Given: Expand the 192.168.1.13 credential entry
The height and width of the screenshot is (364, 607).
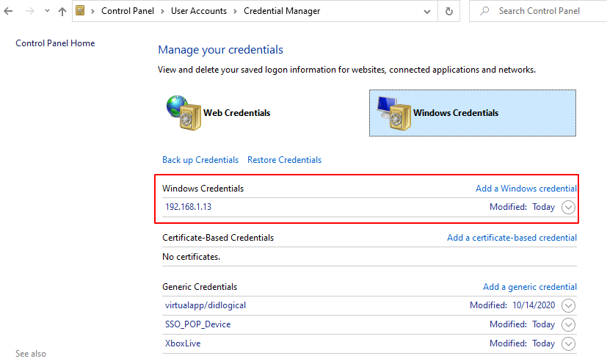Looking at the screenshot, I should (x=568, y=207).
